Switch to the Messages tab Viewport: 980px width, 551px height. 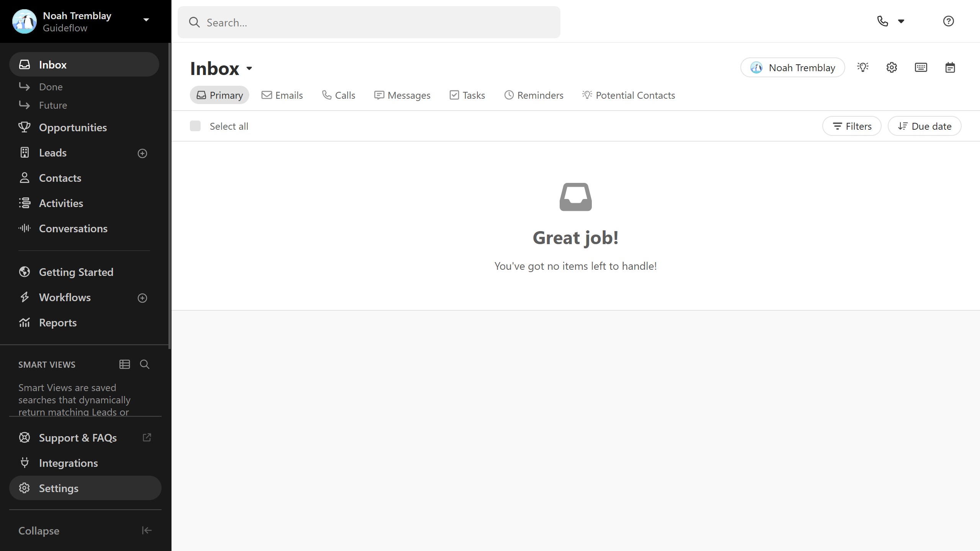[402, 95]
